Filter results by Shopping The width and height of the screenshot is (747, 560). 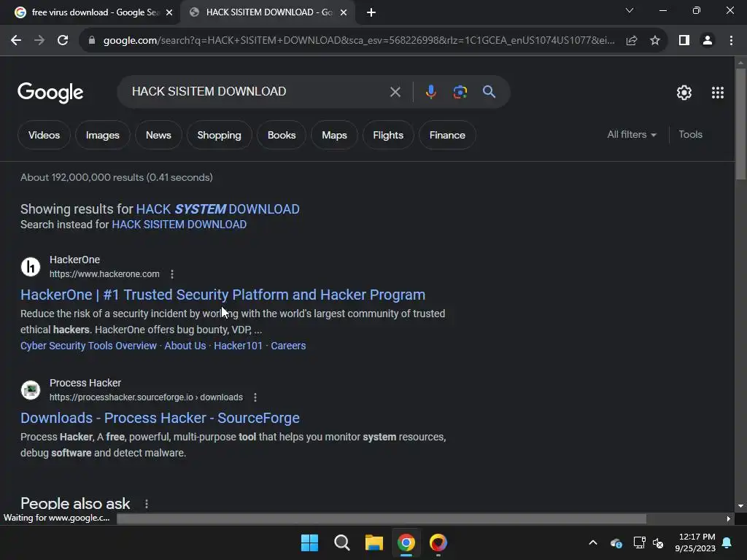click(x=219, y=135)
